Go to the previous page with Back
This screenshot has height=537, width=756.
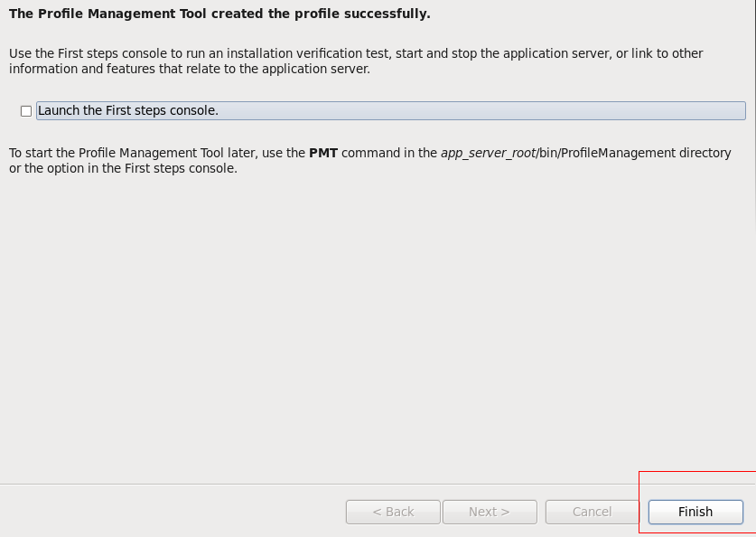[393, 512]
